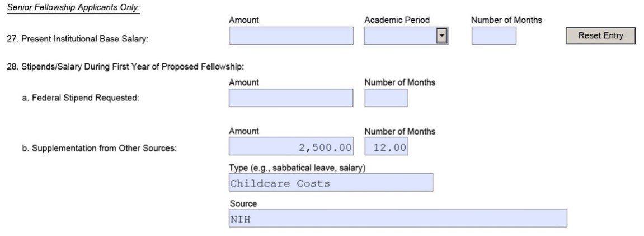
Task: Click Number of Months field for base salary
Action: pos(493,36)
